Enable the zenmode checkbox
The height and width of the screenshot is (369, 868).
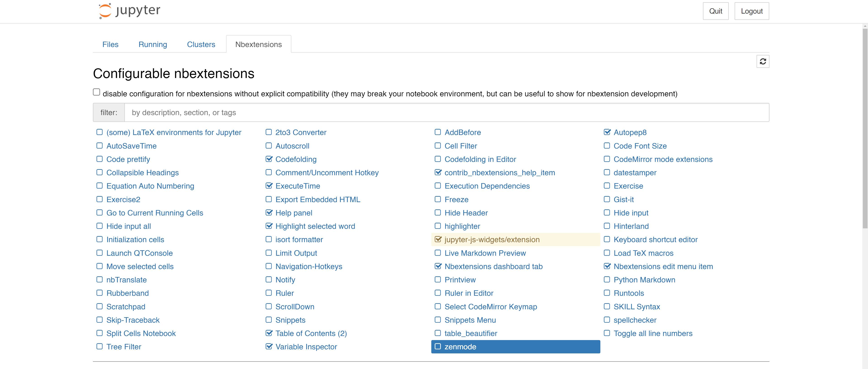pos(438,346)
